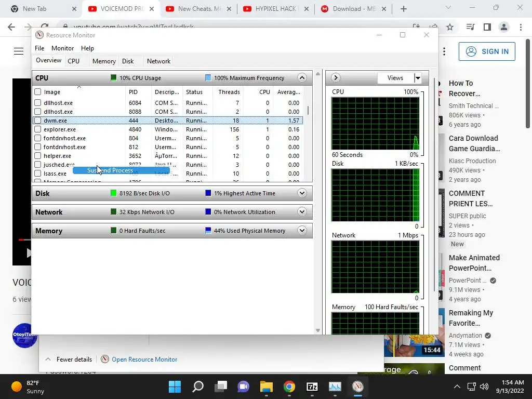Open Task Manager taskbar icon
Screen dimensions: 532x399
click(335, 387)
